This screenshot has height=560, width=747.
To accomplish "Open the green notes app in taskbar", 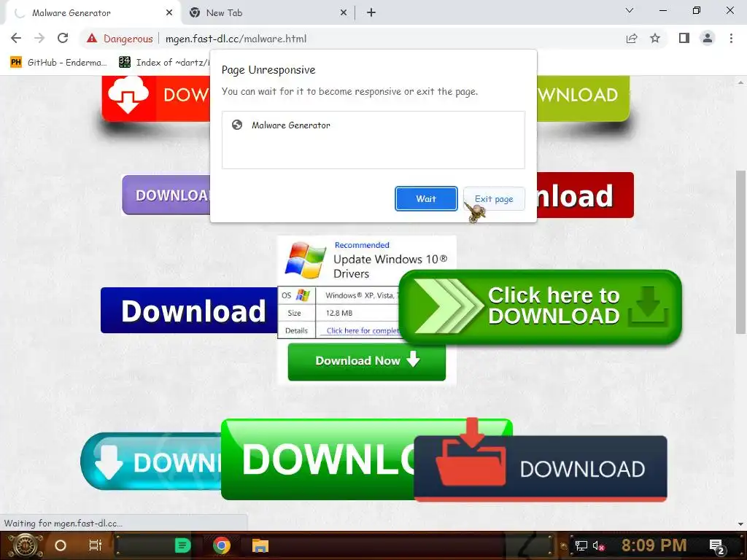I will [182, 545].
